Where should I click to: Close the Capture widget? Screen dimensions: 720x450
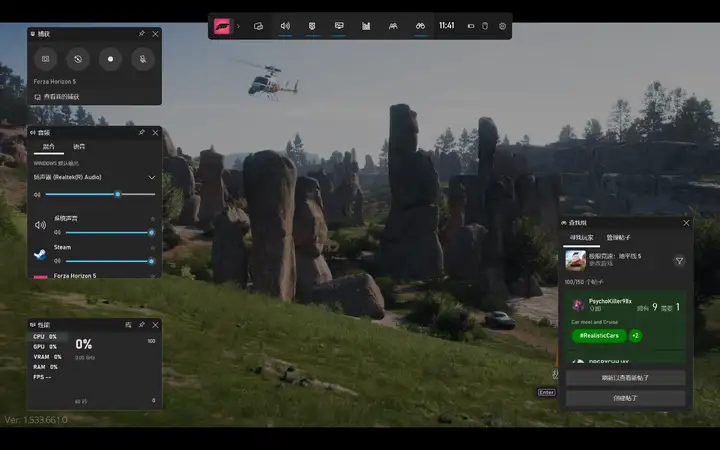pos(155,34)
